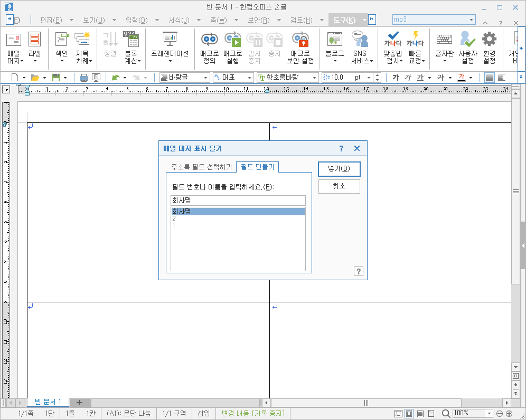Open Block Calculation (블록 계산)
The width and height of the screenshot is (526, 420).
point(131,47)
